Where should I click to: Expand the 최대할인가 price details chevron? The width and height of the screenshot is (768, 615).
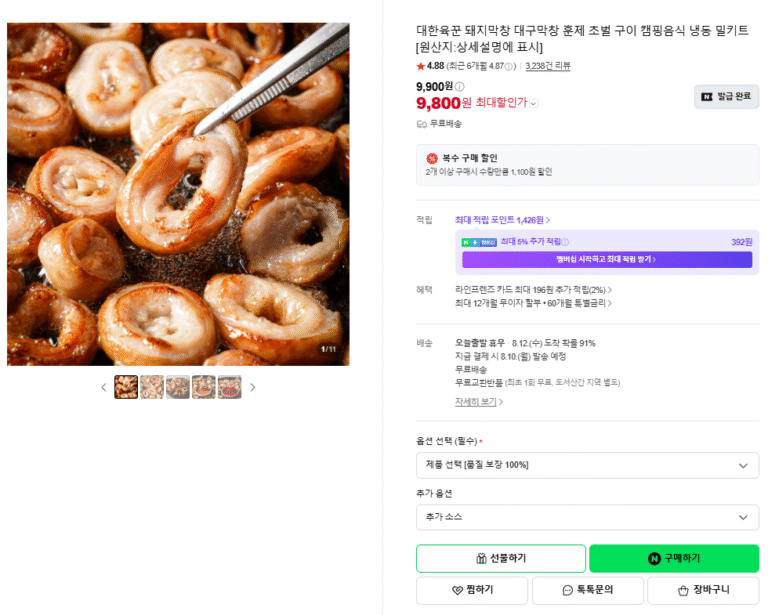[534, 103]
